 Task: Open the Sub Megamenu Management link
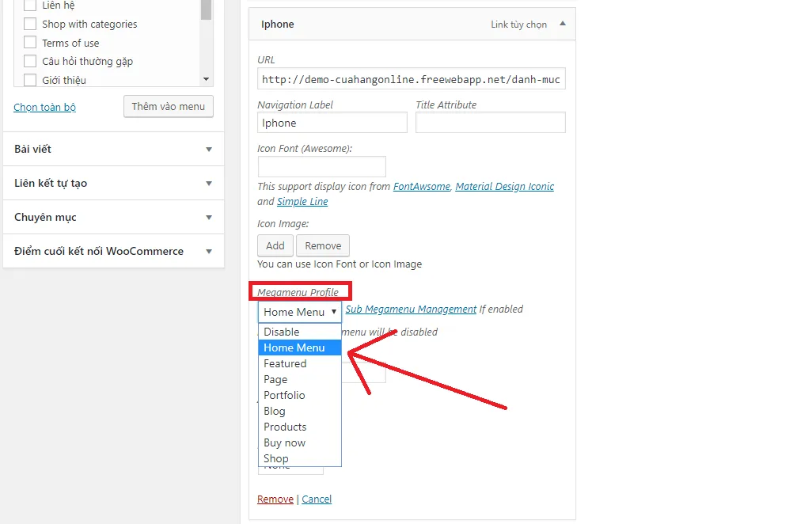tap(411, 309)
